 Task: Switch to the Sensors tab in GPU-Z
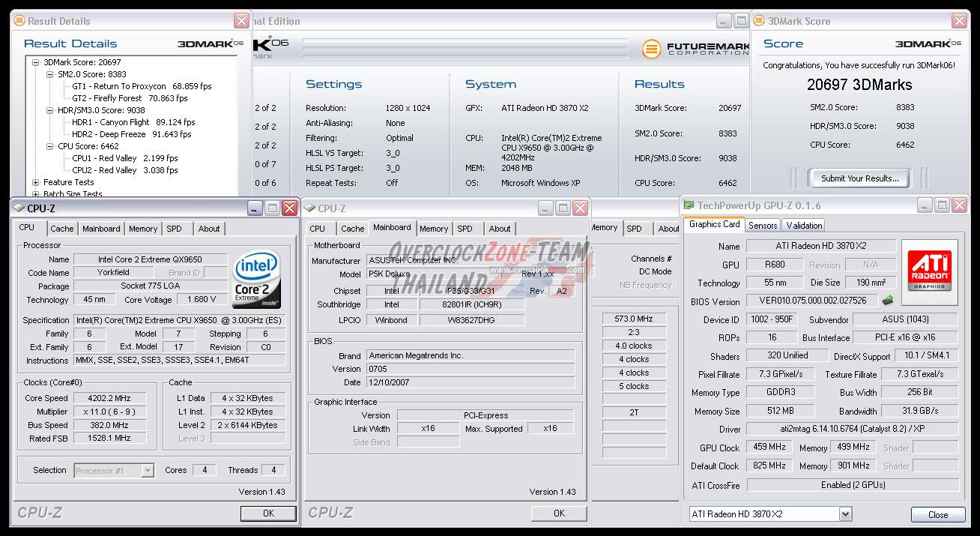tap(763, 225)
